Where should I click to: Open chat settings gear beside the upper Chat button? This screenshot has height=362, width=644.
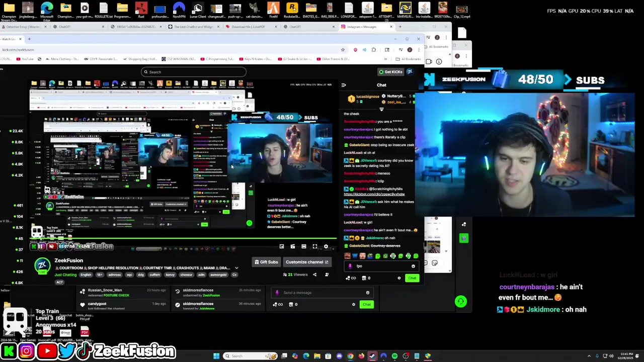399,278
